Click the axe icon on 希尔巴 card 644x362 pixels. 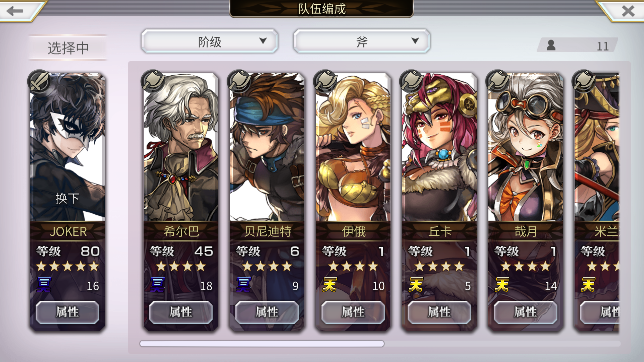coord(153,81)
